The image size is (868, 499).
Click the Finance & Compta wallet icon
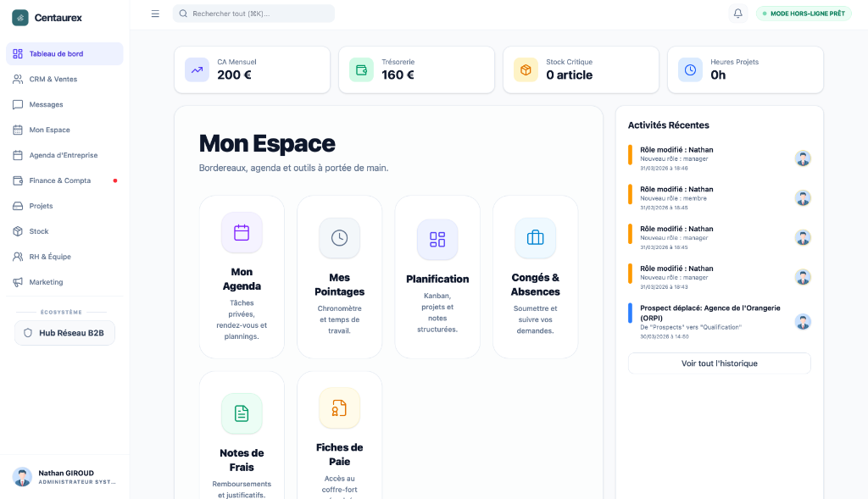click(x=18, y=180)
